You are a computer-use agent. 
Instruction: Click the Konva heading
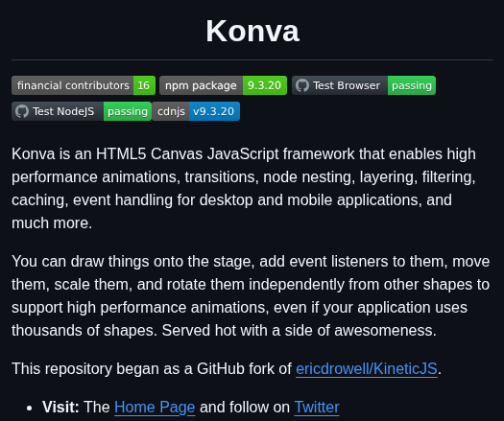coord(252,31)
